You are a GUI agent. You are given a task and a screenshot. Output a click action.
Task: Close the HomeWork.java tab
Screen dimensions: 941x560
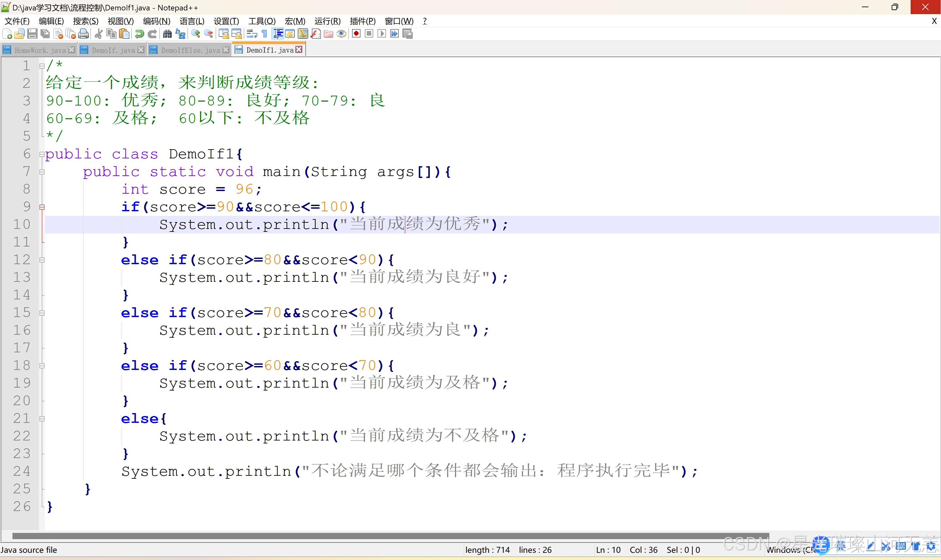[x=72, y=50]
